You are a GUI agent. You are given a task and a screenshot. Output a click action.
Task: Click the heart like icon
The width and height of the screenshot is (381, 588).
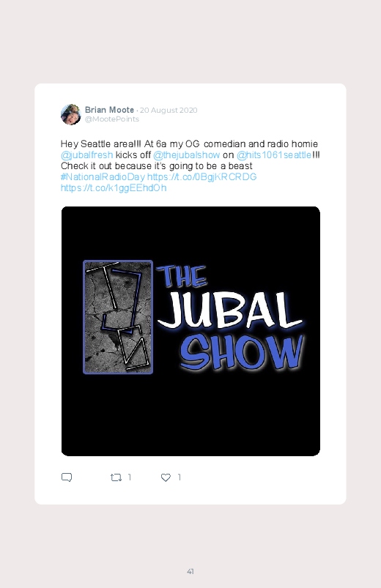(x=166, y=477)
